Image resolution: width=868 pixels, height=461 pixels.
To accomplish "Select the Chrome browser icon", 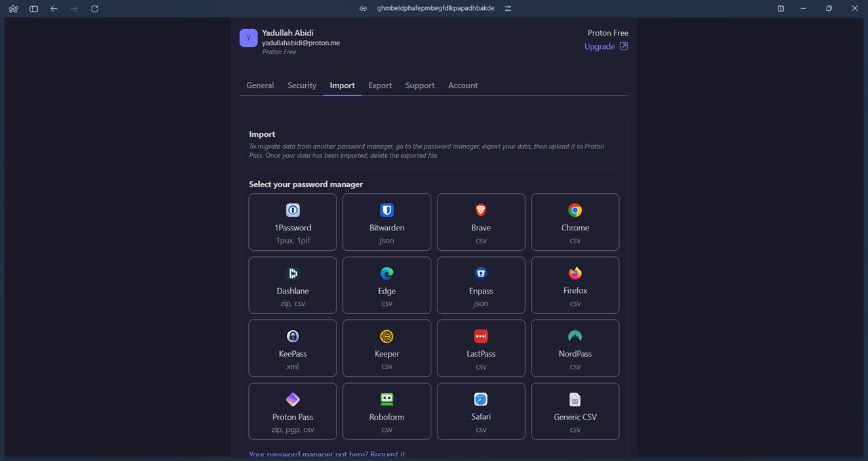I will click(x=575, y=210).
